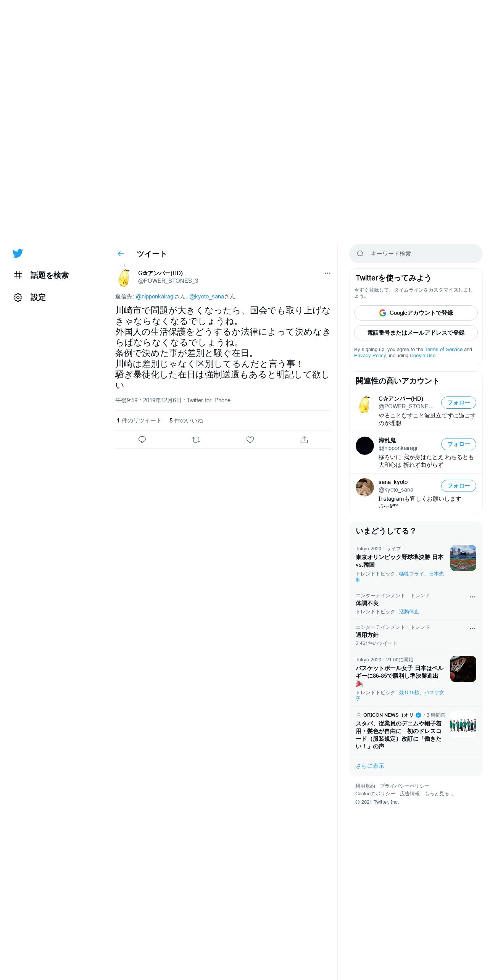Retweet using the retweet arrows icon
The width and height of the screenshot is (490, 980).
click(x=196, y=440)
